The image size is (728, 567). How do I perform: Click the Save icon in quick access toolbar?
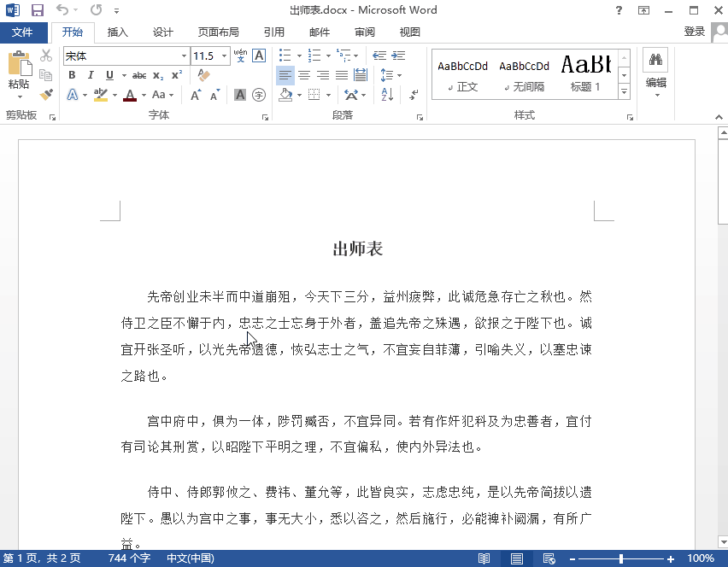point(37,9)
